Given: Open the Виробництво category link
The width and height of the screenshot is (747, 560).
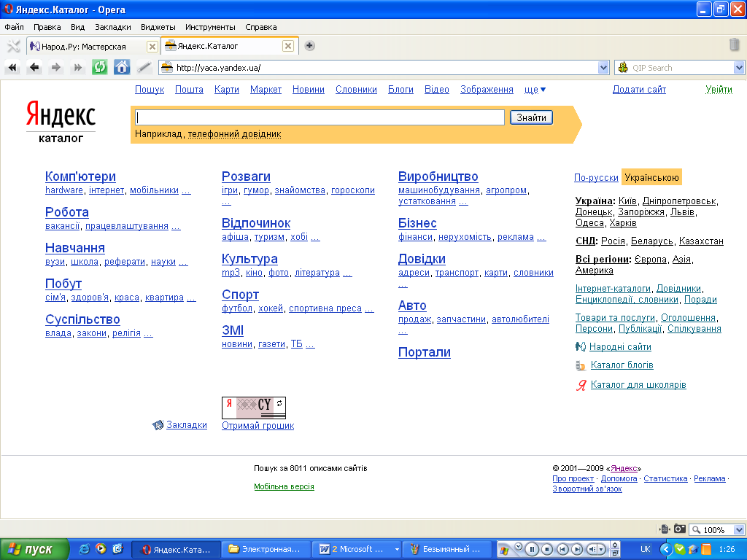Looking at the screenshot, I should tap(438, 176).
